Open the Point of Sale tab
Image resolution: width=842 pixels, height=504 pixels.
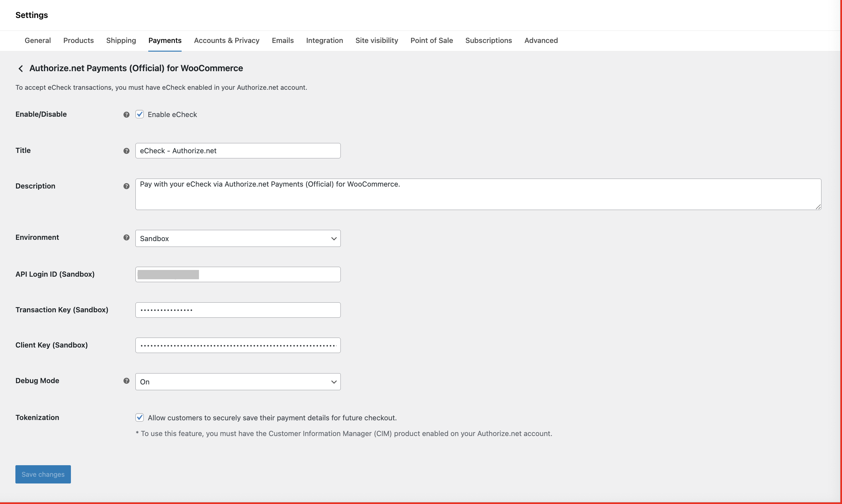click(432, 40)
